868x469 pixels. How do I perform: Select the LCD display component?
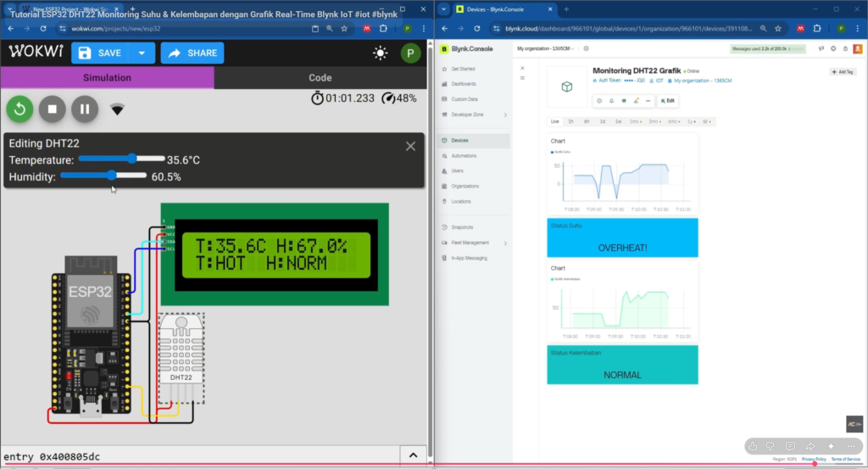point(275,254)
